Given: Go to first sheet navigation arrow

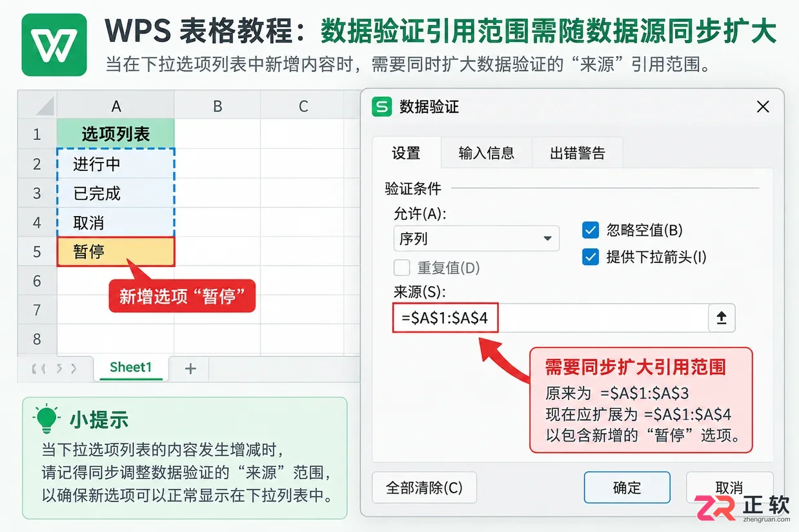Looking at the screenshot, I should [x=34, y=369].
